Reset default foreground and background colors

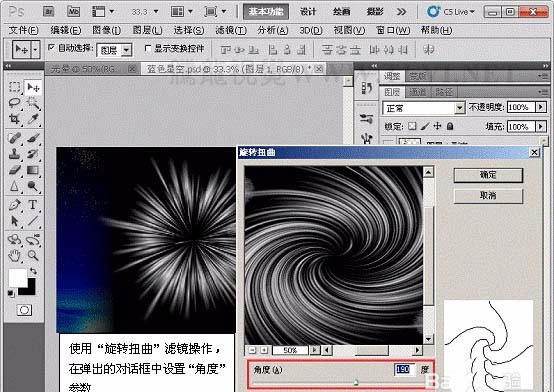(x=11, y=293)
